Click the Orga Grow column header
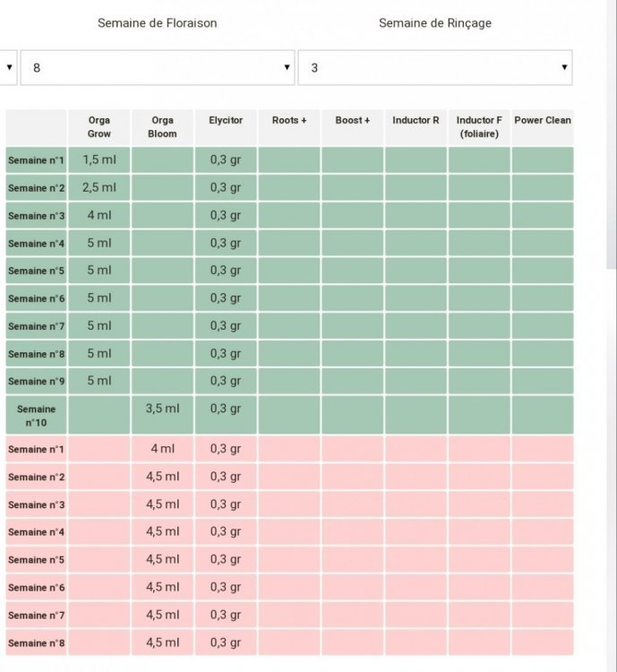Image resolution: width=617 pixels, height=672 pixels. coord(99,127)
